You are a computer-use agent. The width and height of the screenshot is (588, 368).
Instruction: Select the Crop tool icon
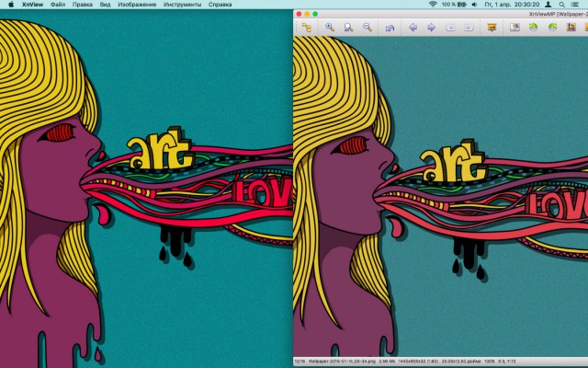571,27
